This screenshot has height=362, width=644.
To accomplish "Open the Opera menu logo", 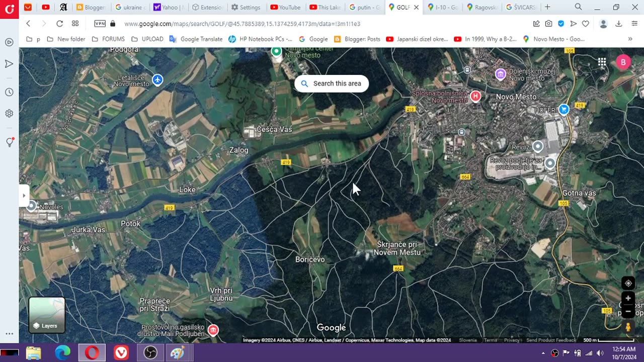I will [9, 9].
